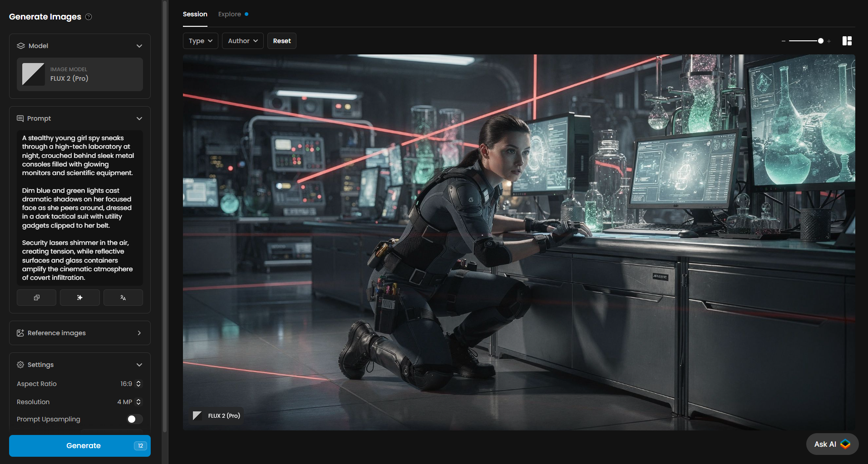Screen dimensions: 868x464
Task: Click the plus icon to enlarge thumbnails
Action: [829, 41]
